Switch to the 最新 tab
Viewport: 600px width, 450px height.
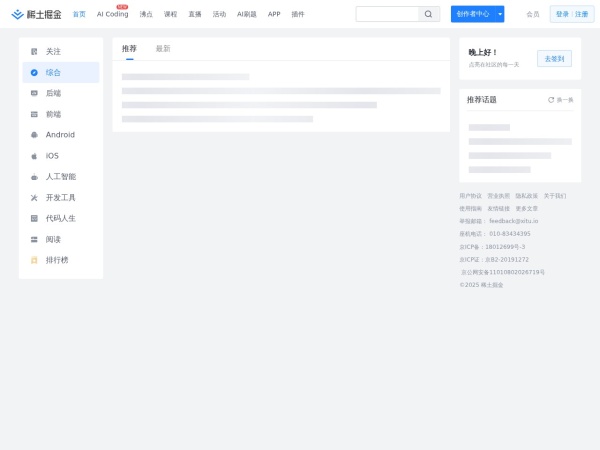click(x=163, y=48)
